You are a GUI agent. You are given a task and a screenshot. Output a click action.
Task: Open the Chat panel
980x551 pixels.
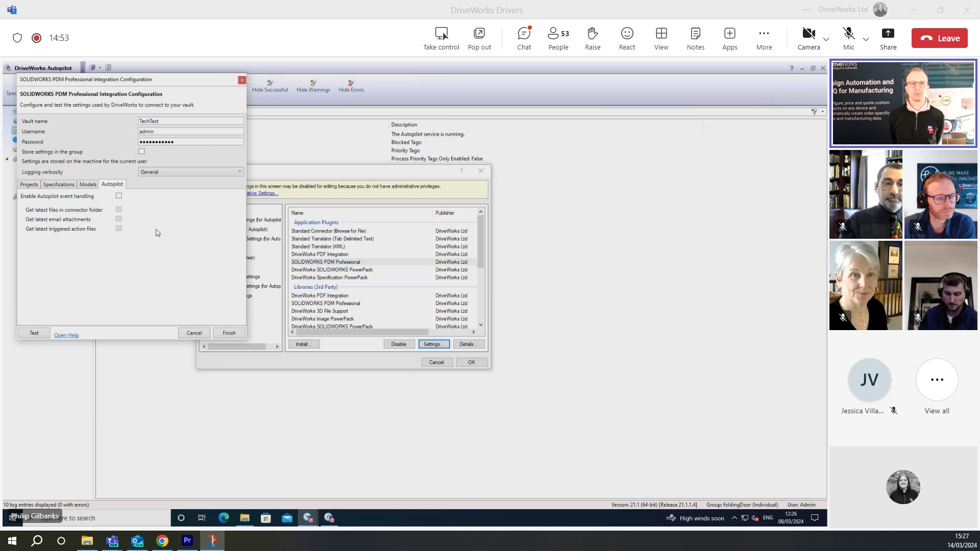[x=524, y=38]
